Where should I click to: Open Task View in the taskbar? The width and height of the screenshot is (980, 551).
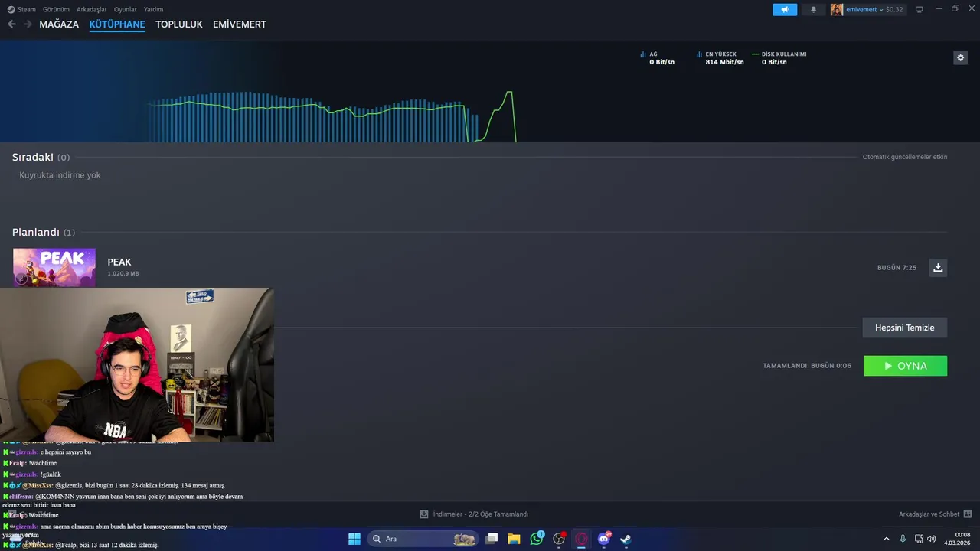[492, 539]
